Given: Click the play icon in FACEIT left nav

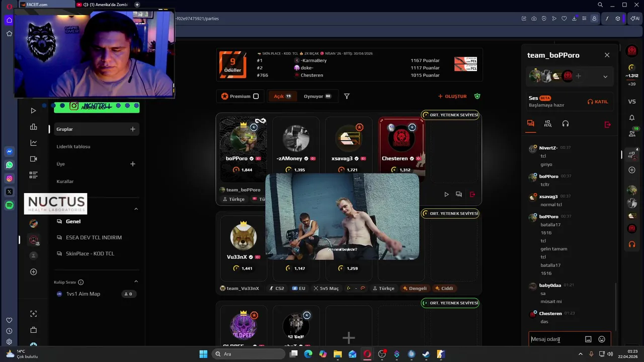Looking at the screenshot, I should [33, 111].
